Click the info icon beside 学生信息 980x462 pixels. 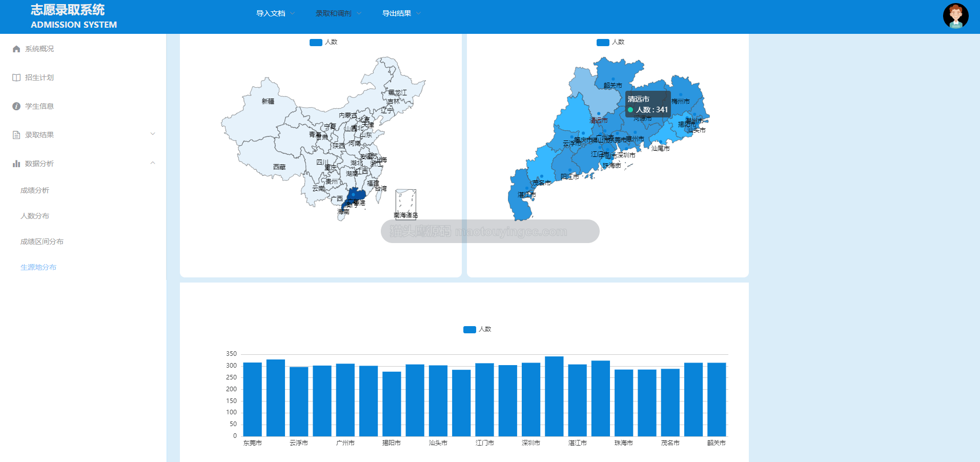16,106
